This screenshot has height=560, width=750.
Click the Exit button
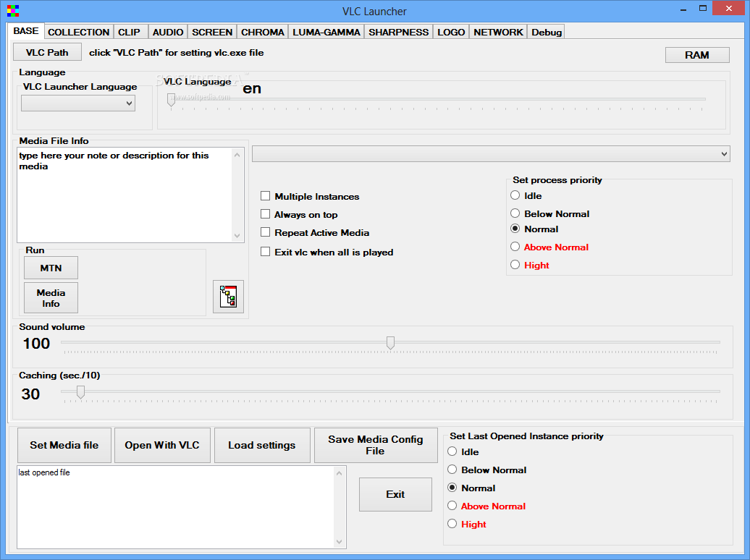(395, 494)
